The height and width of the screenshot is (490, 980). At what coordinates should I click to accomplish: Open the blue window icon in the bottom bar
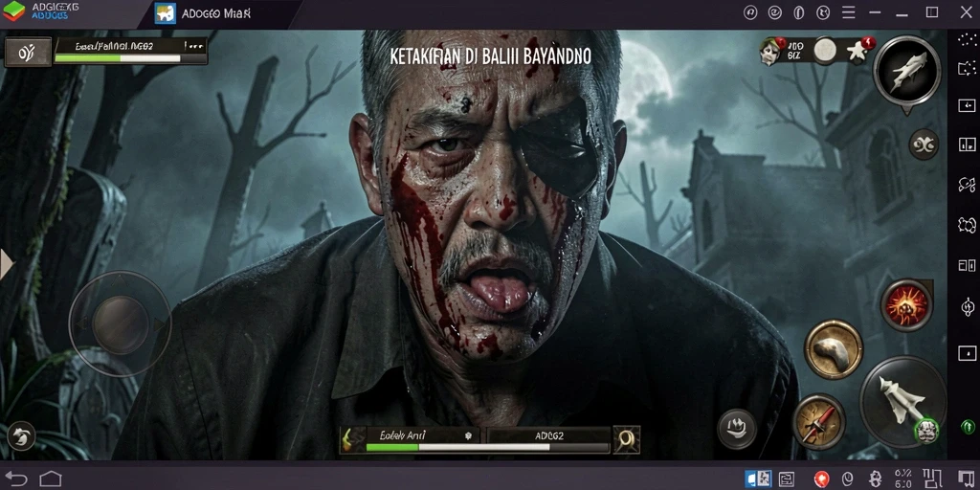(x=758, y=479)
